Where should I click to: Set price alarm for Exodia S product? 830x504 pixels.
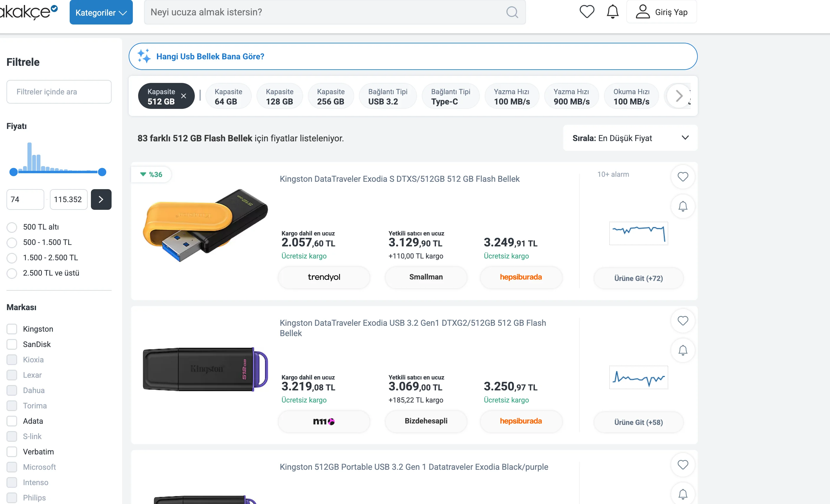point(683,206)
